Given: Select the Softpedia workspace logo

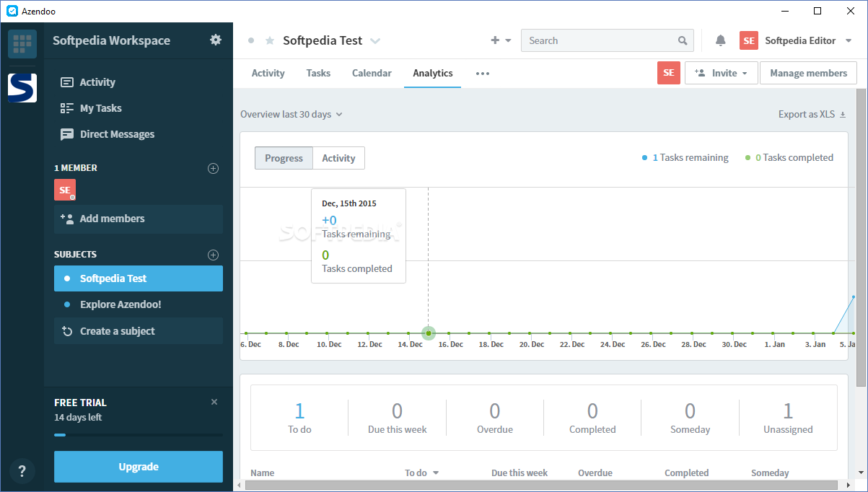Looking at the screenshot, I should pos(22,87).
